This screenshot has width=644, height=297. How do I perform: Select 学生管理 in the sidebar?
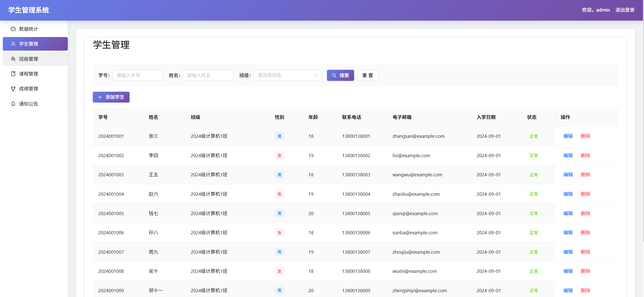(x=35, y=44)
